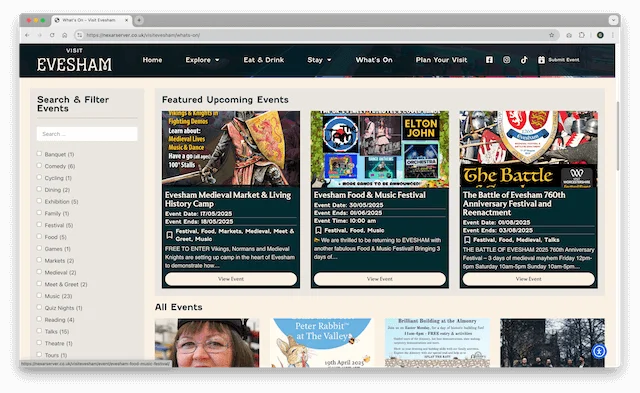Expand the Explore dropdown menu
Image resolution: width=640 pixels, height=393 pixels.
pyautogui.click(x=202, y=60)
